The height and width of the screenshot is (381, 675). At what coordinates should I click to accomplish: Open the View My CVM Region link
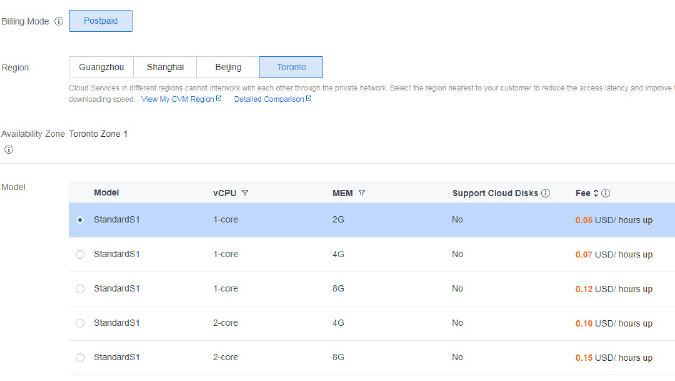pos(177,99)
